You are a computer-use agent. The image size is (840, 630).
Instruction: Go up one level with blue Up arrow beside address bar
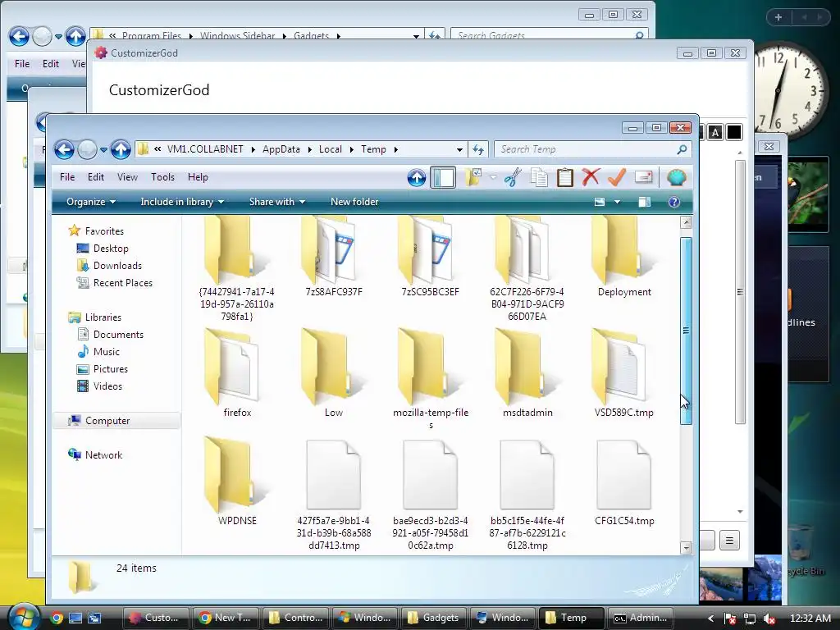pyautogui.click(x=121, y=149)
